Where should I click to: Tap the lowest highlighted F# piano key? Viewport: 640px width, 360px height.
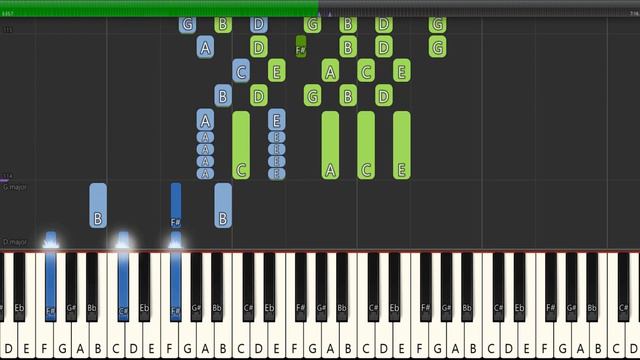51,287
